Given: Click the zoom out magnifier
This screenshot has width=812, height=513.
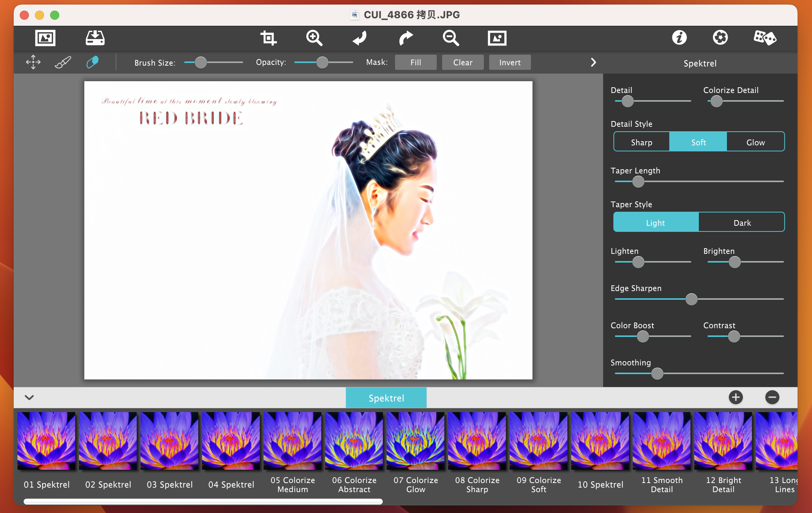Looking at the screenshot, I should coord(451,38).
